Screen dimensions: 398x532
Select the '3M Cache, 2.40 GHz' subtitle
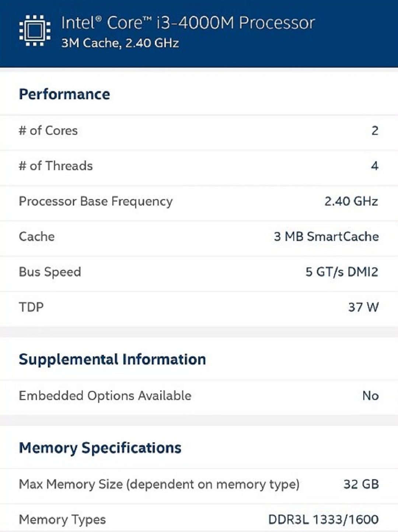coord(120,43)
